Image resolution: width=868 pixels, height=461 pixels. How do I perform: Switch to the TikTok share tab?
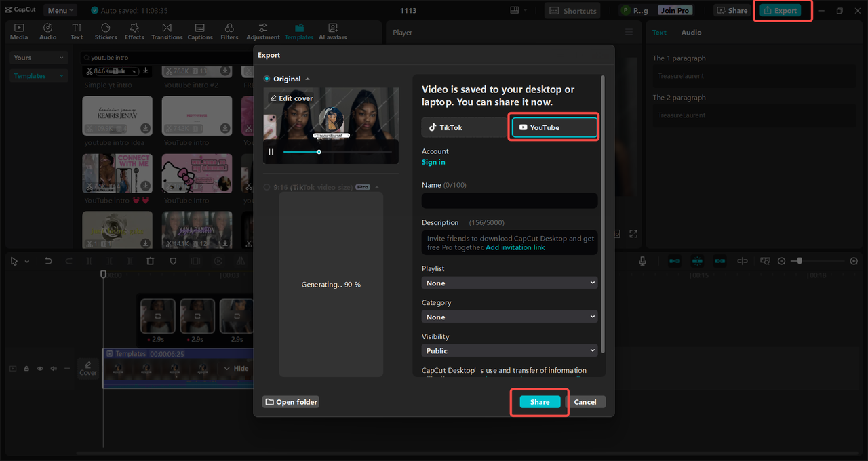[x=464, y=127]
